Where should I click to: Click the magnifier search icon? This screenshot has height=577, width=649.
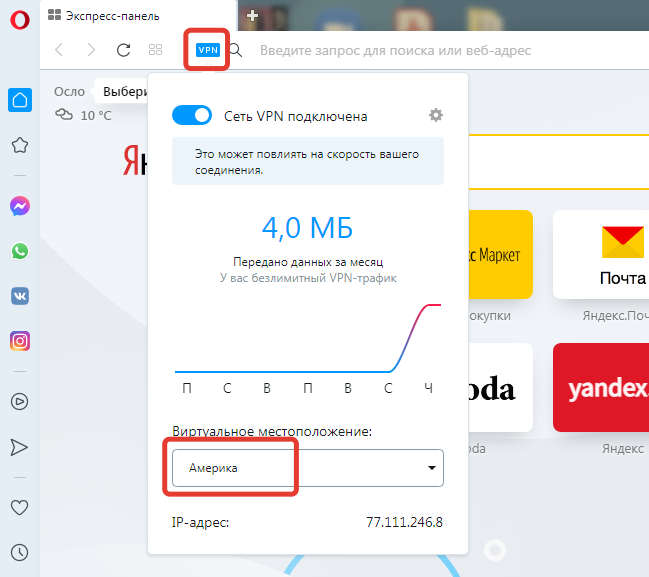pyautogui.click(x=236, y=50)
